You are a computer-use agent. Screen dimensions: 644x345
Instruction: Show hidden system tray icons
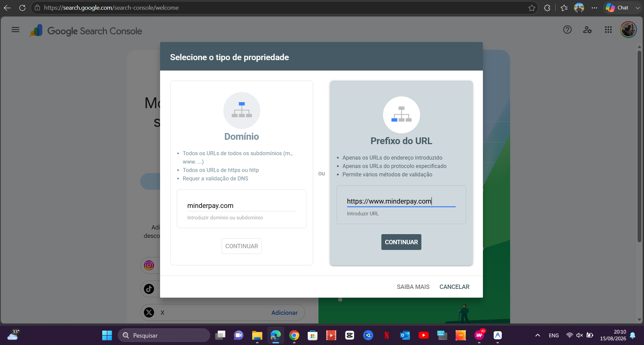(538, 335)
